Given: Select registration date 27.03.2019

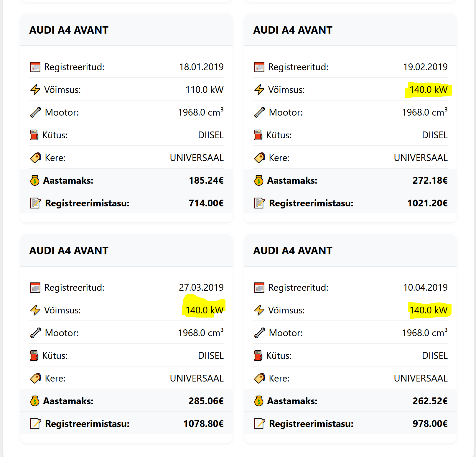Looking at the screenshot, I should pos(201,287).
